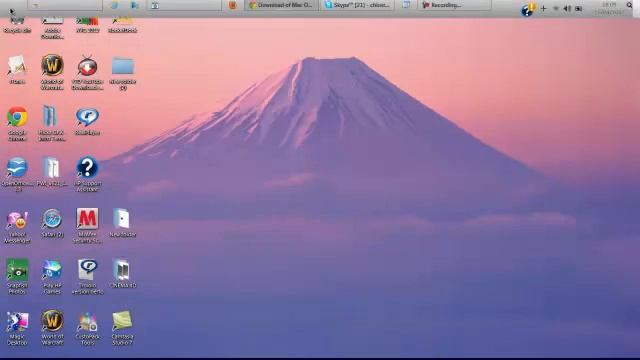Open the search magnifier in the top bar
Viewport: 640px width, 360px height.
[629, 5]
